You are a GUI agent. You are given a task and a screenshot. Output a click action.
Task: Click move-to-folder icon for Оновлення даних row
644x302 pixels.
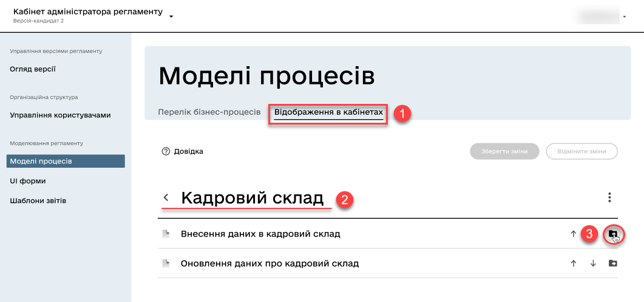pyautogui.click(x=612, y=264)
